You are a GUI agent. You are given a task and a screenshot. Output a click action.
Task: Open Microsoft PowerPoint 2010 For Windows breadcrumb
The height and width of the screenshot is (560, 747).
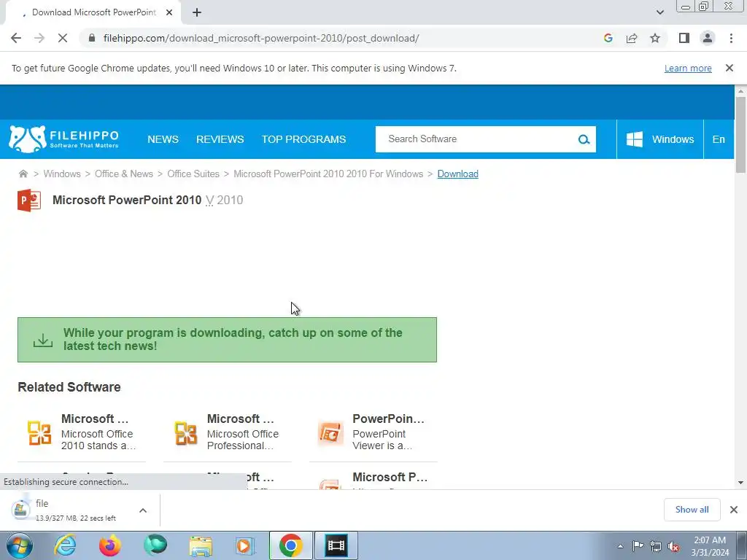tap(328, 174)
